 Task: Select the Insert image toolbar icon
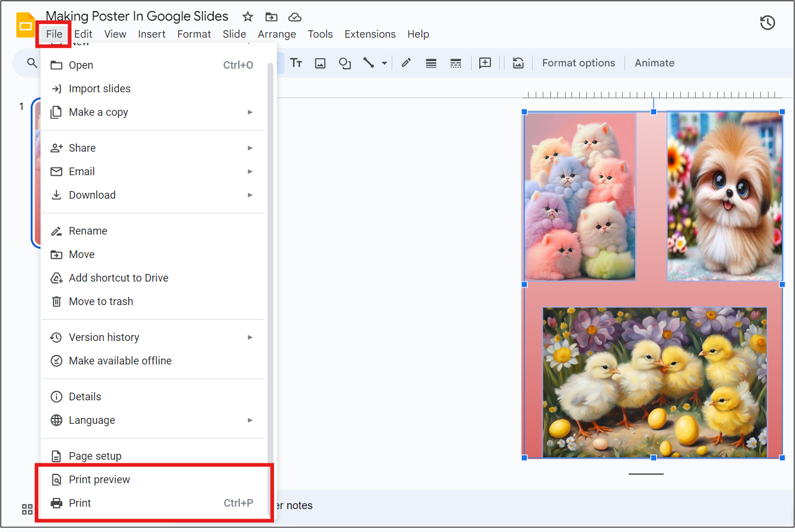point(320,63)
